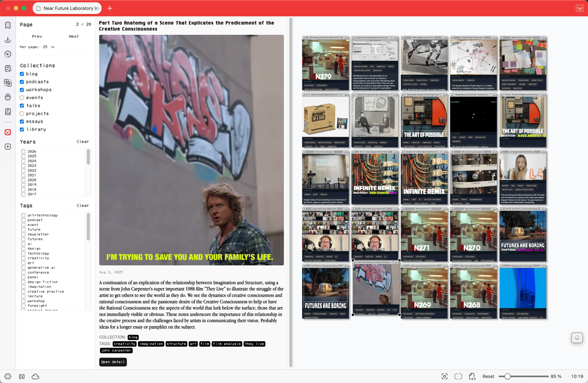
Task: Open the Reading List panel icon
Action: pos(7,112)
